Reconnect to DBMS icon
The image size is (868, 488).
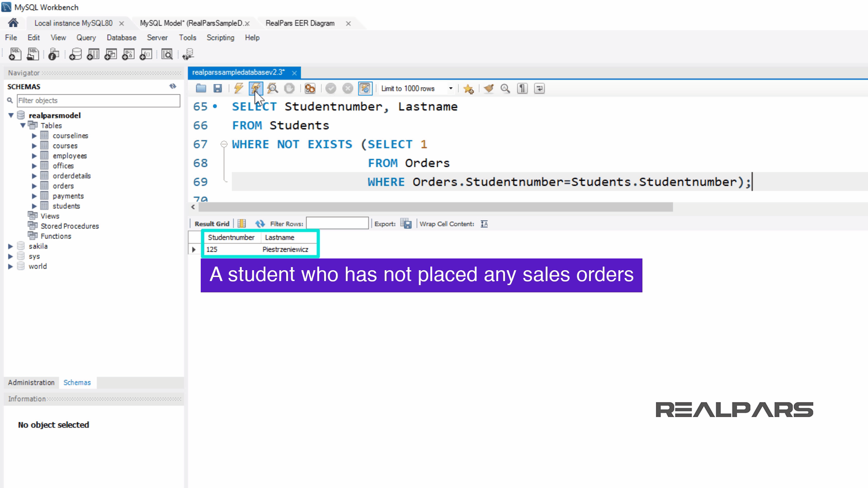coord(188,54)
